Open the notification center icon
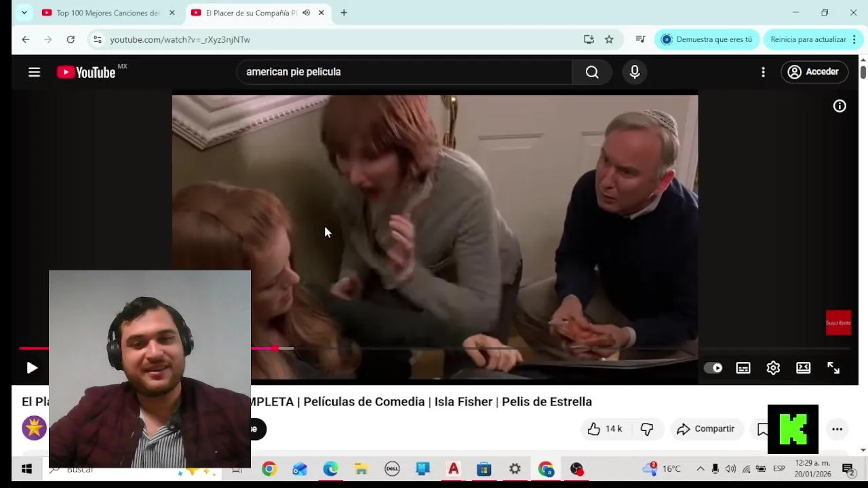 point(848,469)
